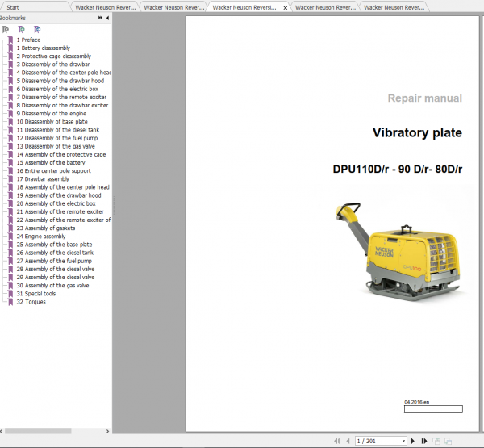Open bookmark 10 Disassembly of base plate
The height and width of the screenshot is (448, 484).
[52, 122]
